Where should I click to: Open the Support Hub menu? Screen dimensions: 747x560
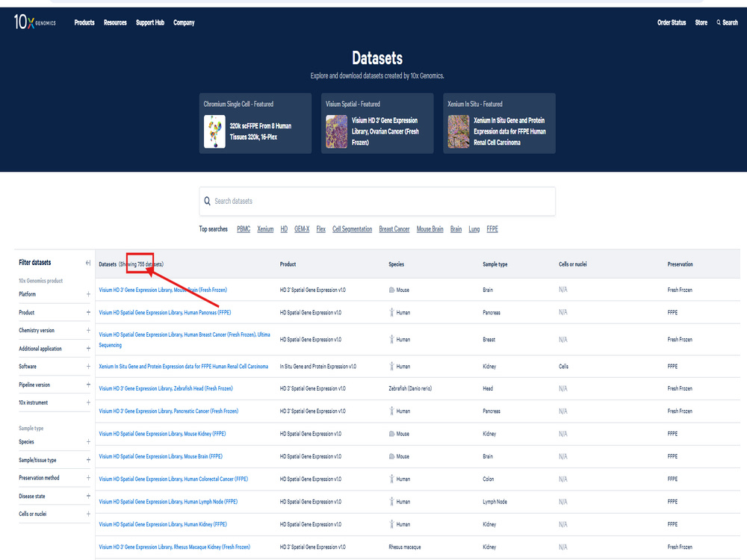coord(150,22)
